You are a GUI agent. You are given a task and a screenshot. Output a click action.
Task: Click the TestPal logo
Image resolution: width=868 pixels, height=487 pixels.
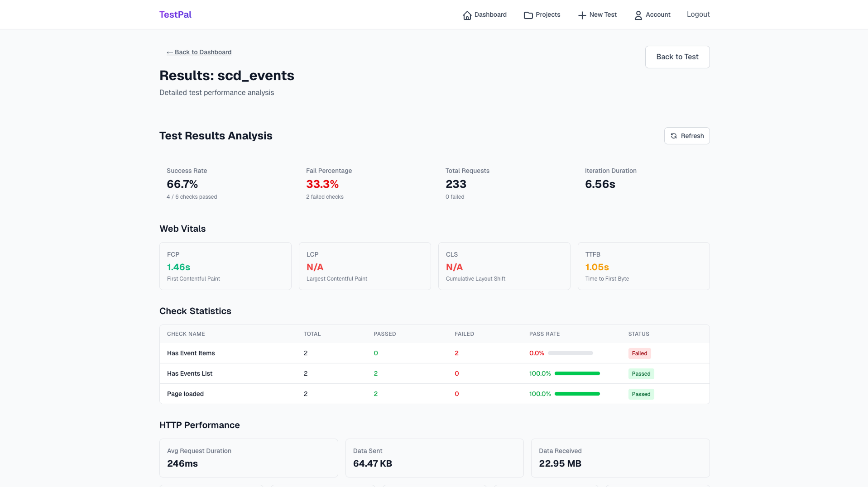[175, 14]
